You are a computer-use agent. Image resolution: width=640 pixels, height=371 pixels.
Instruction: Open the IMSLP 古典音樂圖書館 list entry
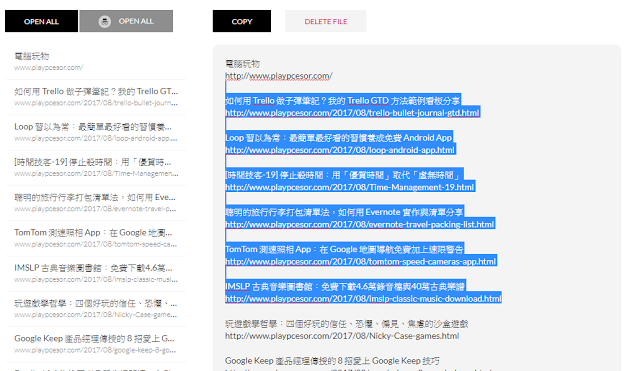point(96,273)
